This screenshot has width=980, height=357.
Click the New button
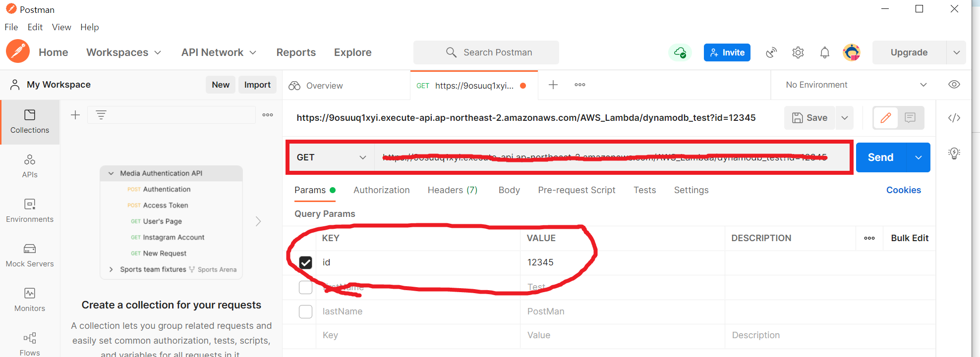(x=221, y=85)
